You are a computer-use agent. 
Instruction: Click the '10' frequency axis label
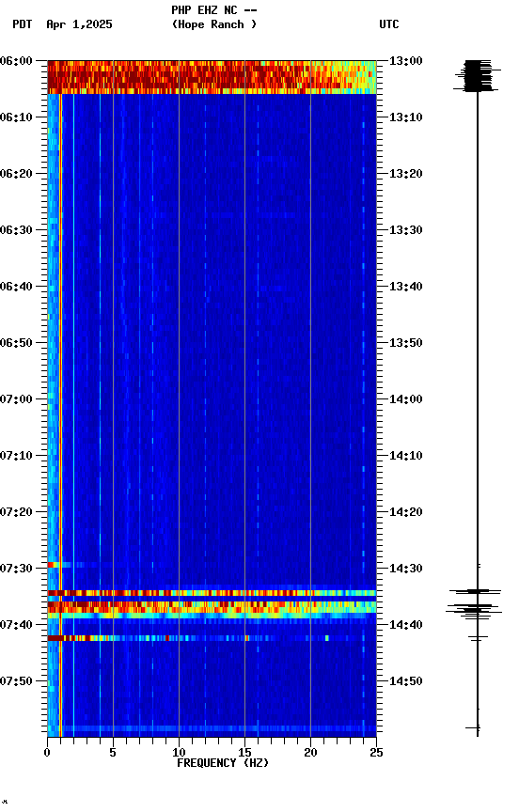[x=179, y=753]
